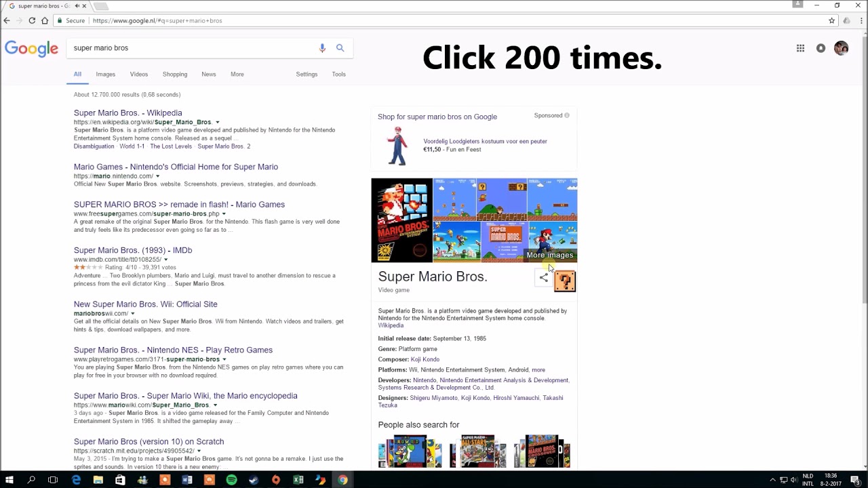Click Koji Kondo composer link
Image resolution: width=868 pixels, height=488 pixels.
[425, 359]
